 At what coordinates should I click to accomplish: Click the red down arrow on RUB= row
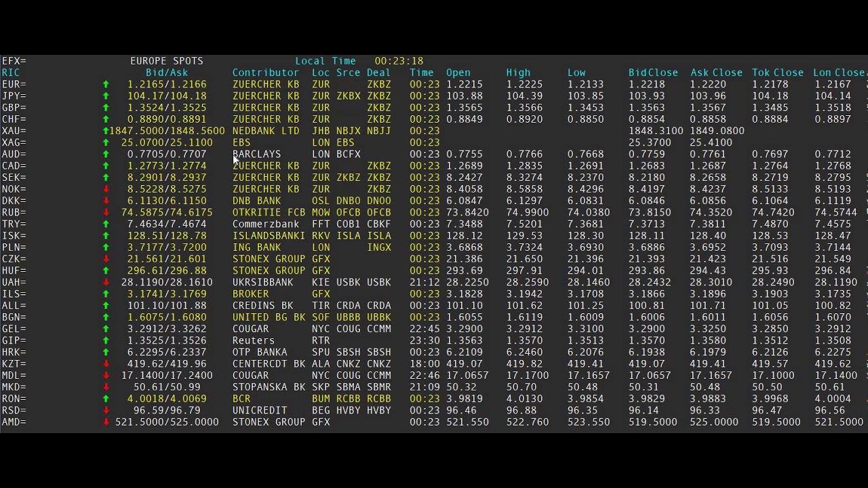[x=106, y=212]
